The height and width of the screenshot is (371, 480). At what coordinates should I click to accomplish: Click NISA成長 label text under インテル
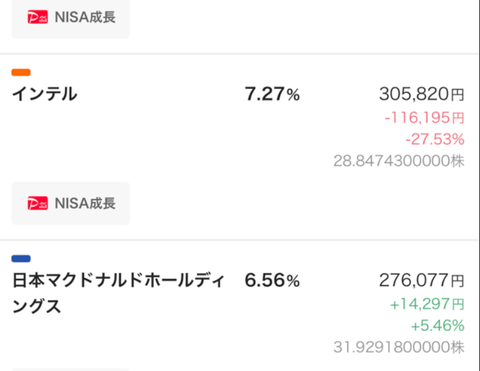(85, 203)
